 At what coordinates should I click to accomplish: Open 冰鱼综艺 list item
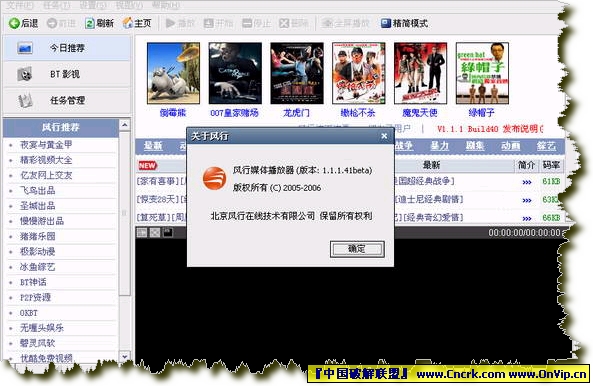pos(37,267)
